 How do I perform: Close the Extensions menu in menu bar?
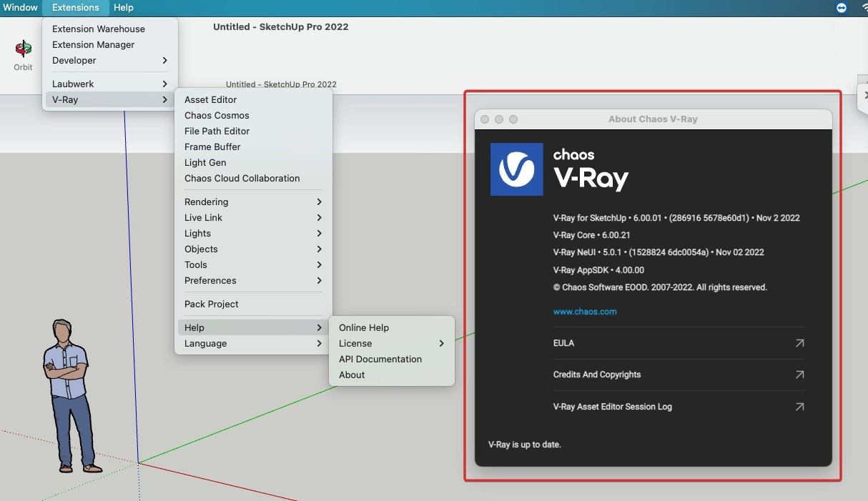(76, 7)
